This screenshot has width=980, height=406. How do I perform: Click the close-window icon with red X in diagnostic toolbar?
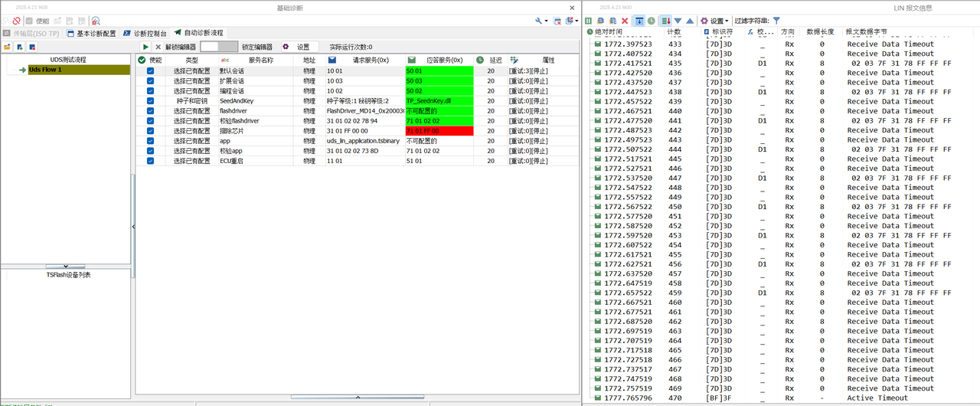[x=557, y=21]
